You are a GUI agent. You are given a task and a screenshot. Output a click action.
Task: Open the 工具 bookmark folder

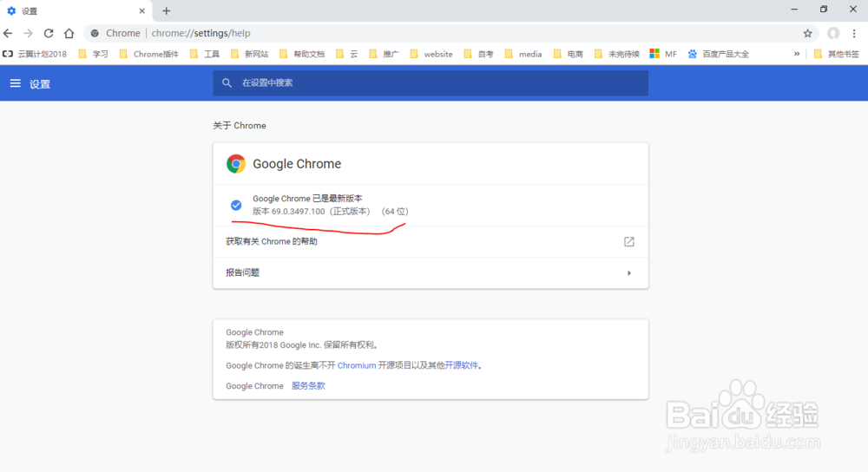pos(204,54)
